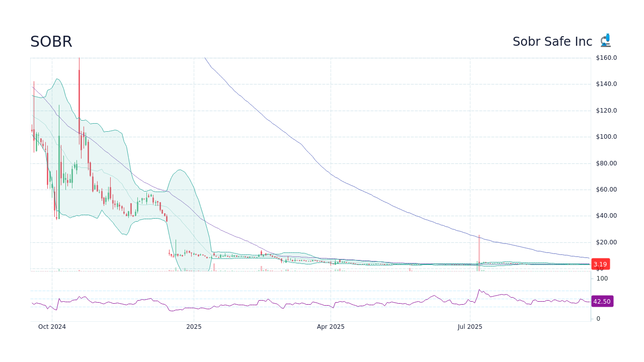Expand the Jul 2025 date axis label
Image resolution: width=644 pixels, height=362 pixels.
[x=470, y=326]
